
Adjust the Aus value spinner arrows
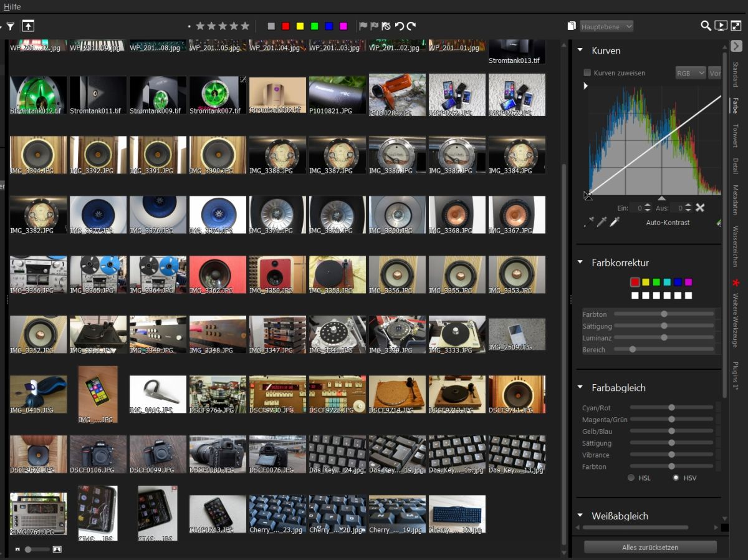point(688,208)
